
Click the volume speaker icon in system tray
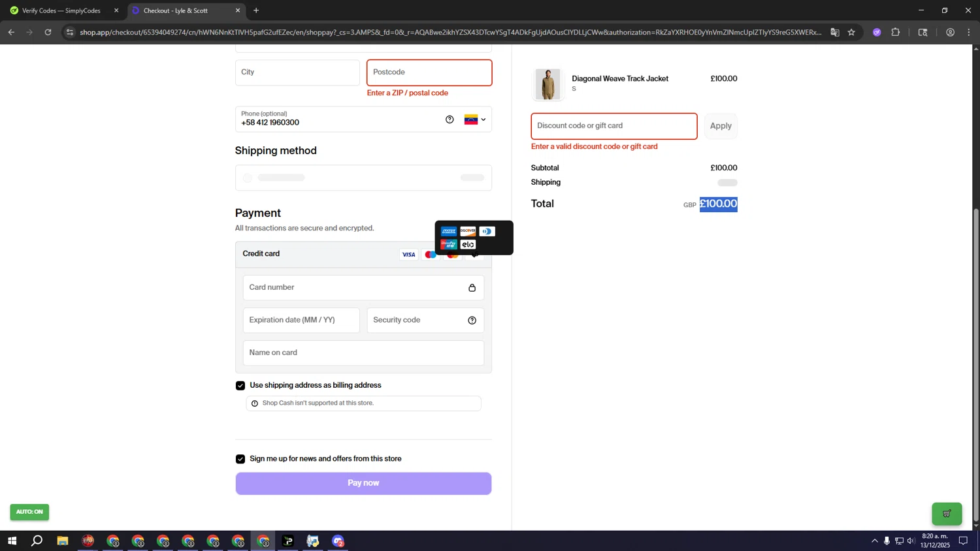point(911,541)
